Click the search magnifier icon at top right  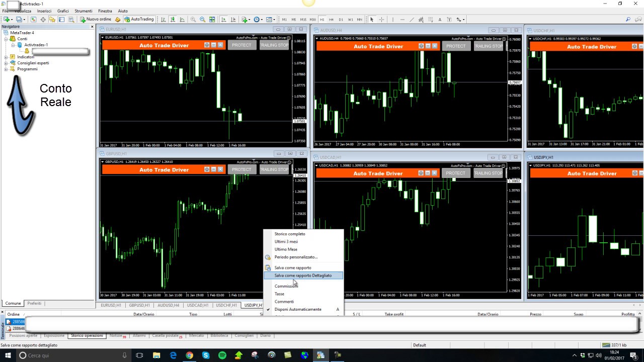[x=628, y=20]
